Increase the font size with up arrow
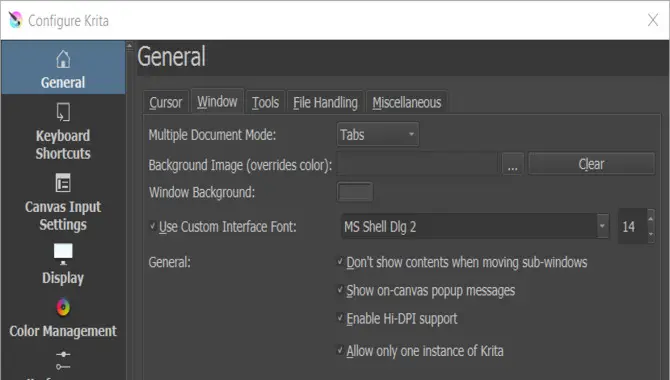The height and width of the screenshot is (380, 670). 651,218
